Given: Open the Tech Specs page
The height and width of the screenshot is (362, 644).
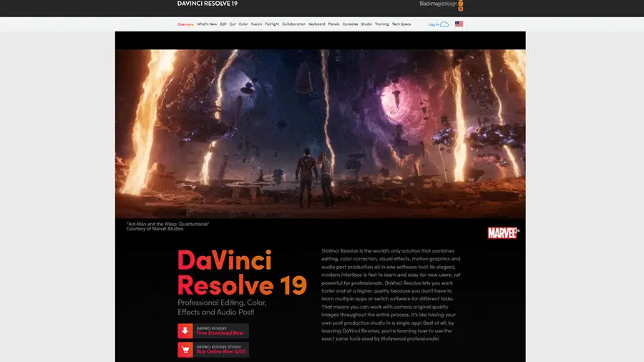Looking at the screenshot, I should click(x=401, y=24).
